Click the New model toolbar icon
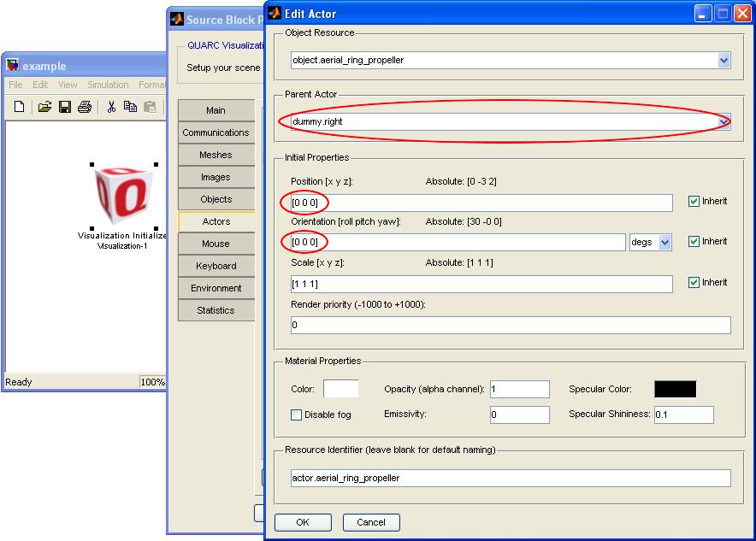 (x=19, y=107)
